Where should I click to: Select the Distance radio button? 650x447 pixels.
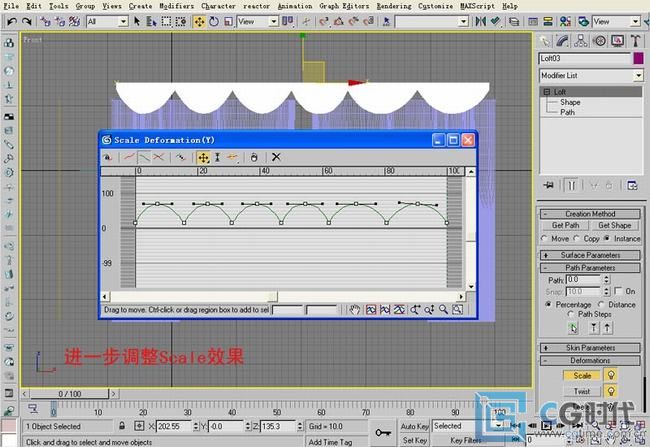coord(601,304)
